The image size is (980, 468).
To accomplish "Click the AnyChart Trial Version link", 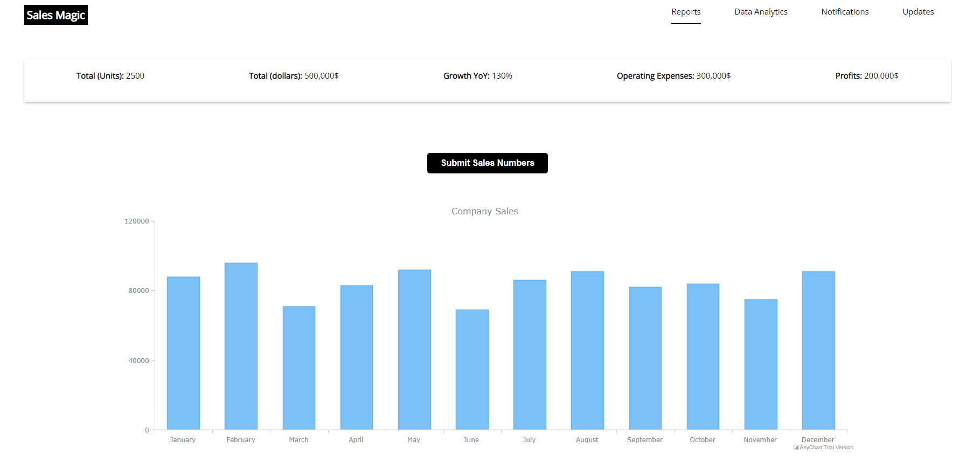I will click(826, 448).
